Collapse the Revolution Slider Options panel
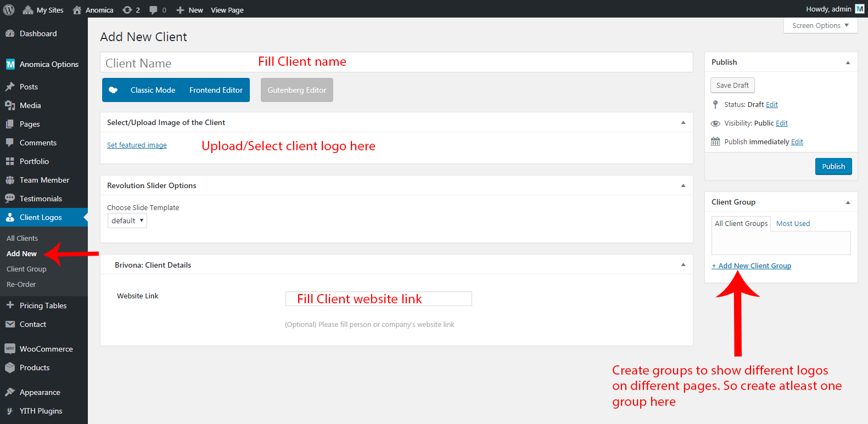This screenshot has width=868, height=424. 683,185
